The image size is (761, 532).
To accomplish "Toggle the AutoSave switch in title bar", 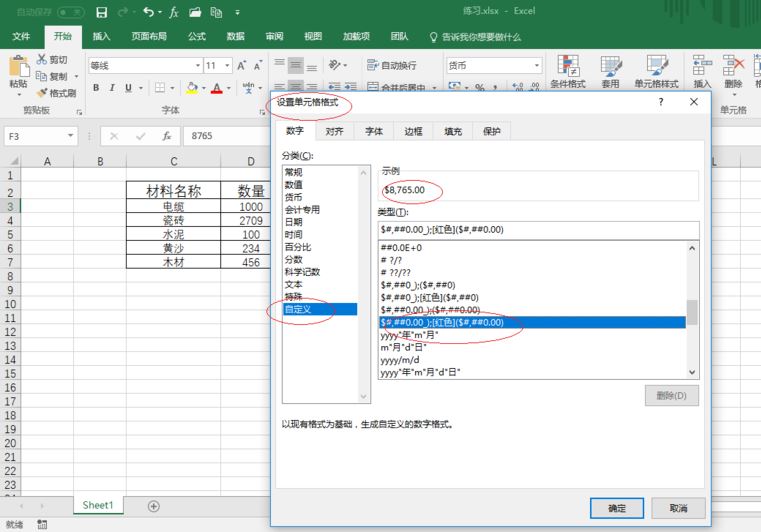I will point(71,12).
